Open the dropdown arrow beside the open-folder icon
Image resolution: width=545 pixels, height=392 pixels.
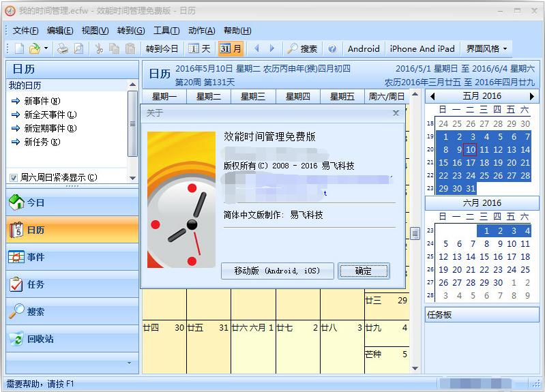[46, 48]
